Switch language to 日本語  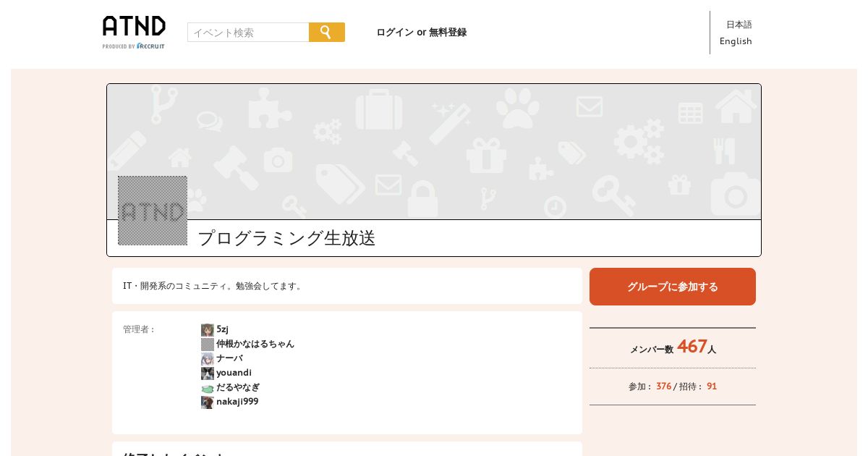tap(739, 24)
